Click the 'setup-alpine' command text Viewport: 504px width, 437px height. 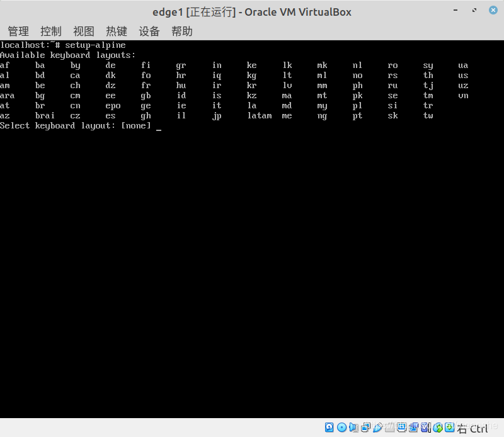point(96,45)
